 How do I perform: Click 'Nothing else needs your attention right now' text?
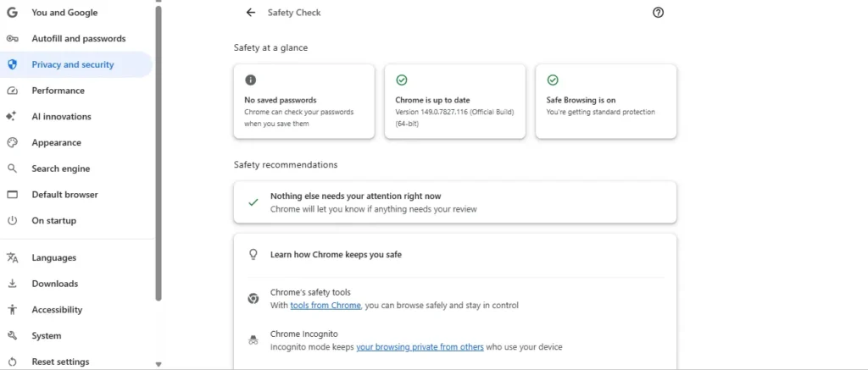[355, 196]
